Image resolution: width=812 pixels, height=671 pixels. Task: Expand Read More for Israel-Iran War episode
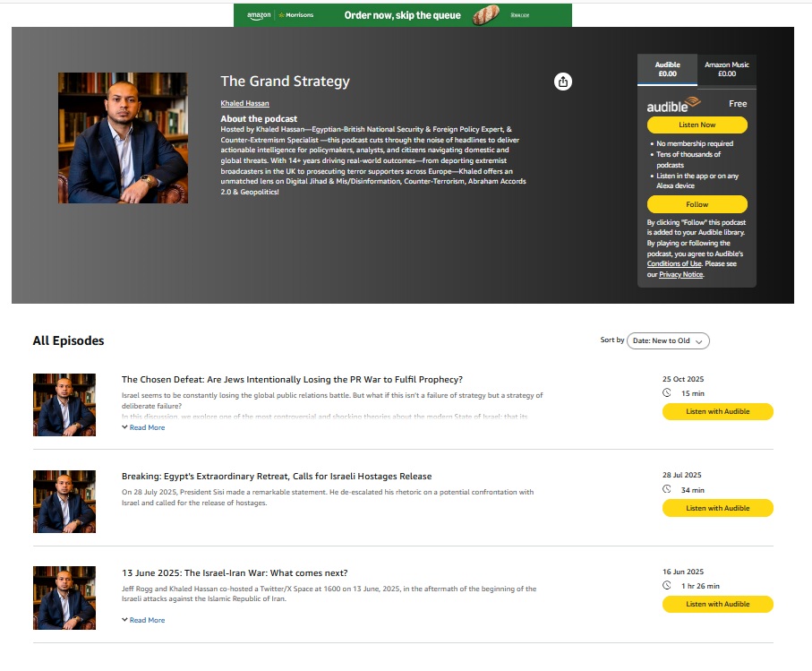coord(143,620)
